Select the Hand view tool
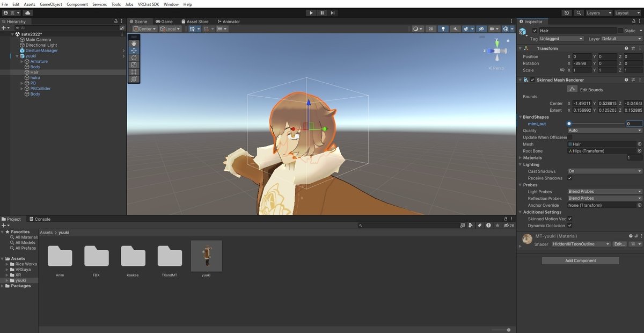The width and height of the screenshot is (644, 333). (x=134, y=43)
